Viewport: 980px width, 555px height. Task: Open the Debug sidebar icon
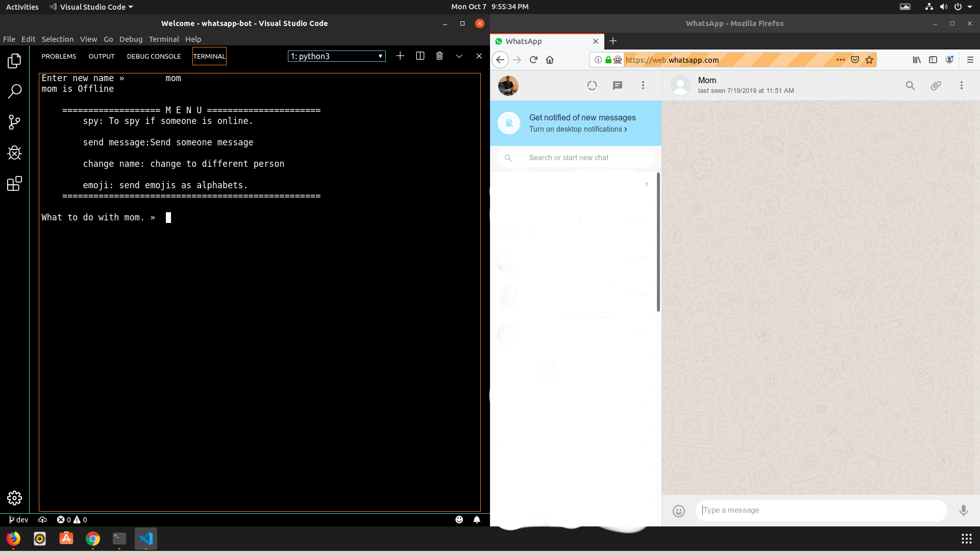(x=14, y=153)
